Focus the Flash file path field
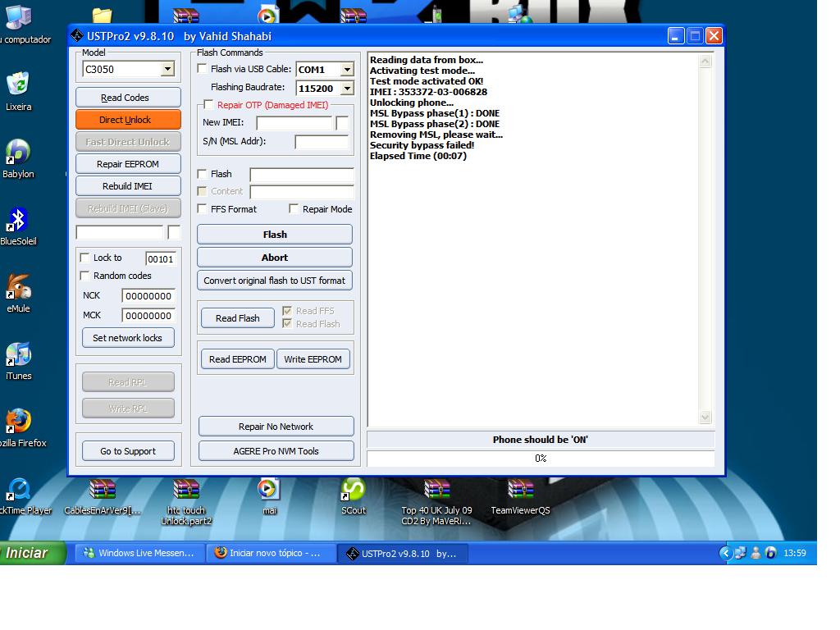 coord(302,175)
